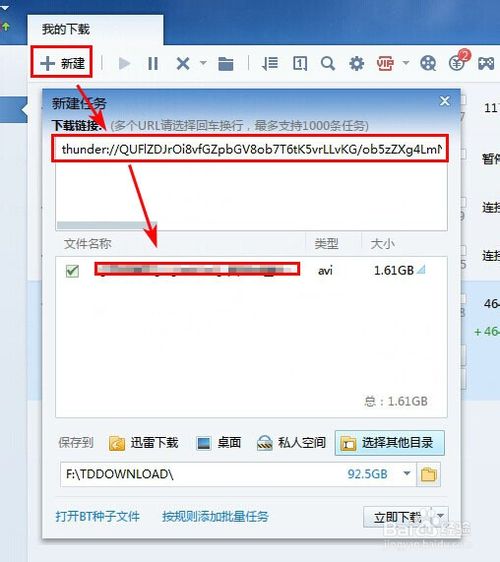This screenshot has width=500, height=562.
Task: Click the 大小 column header
Action: pos(382,244)
